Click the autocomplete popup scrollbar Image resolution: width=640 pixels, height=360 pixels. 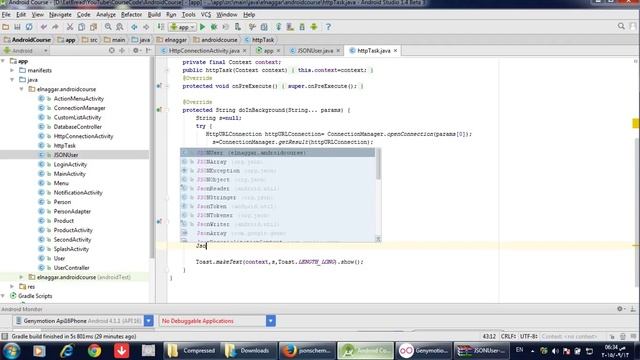pyautogui.click(x=378, y=164)
